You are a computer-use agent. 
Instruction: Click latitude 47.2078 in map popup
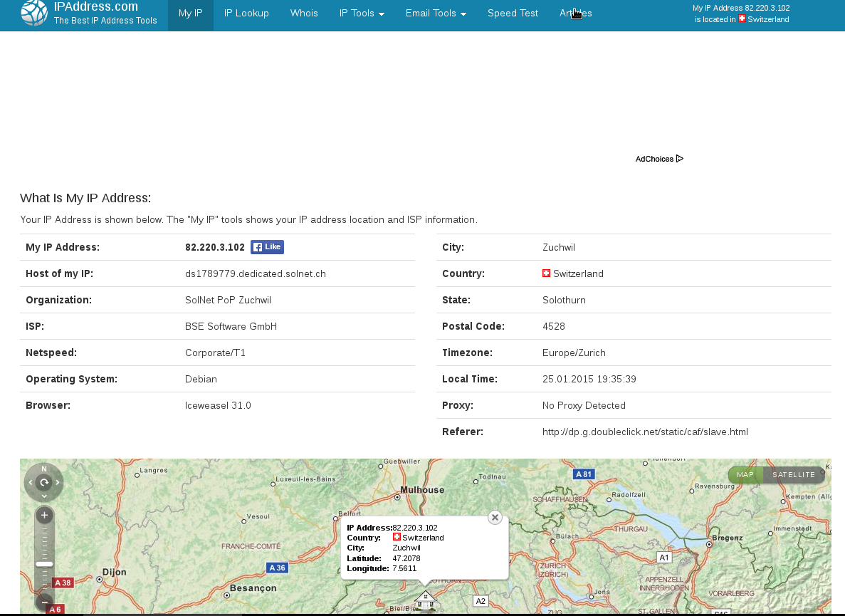tap(406, 558)
